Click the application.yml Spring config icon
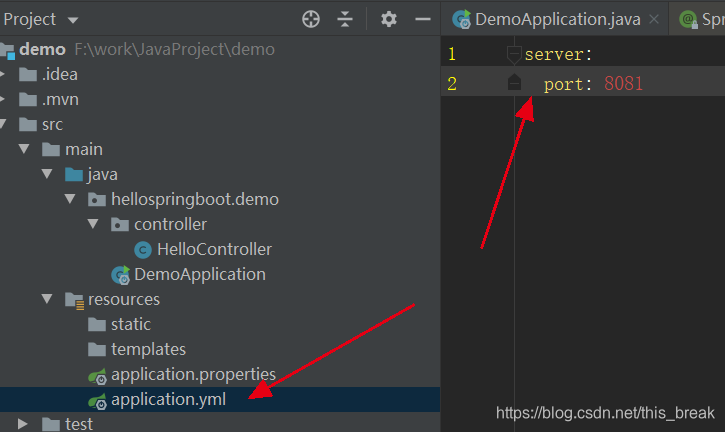725x432 pixels. pyautogui.click(x=98, y=401)
